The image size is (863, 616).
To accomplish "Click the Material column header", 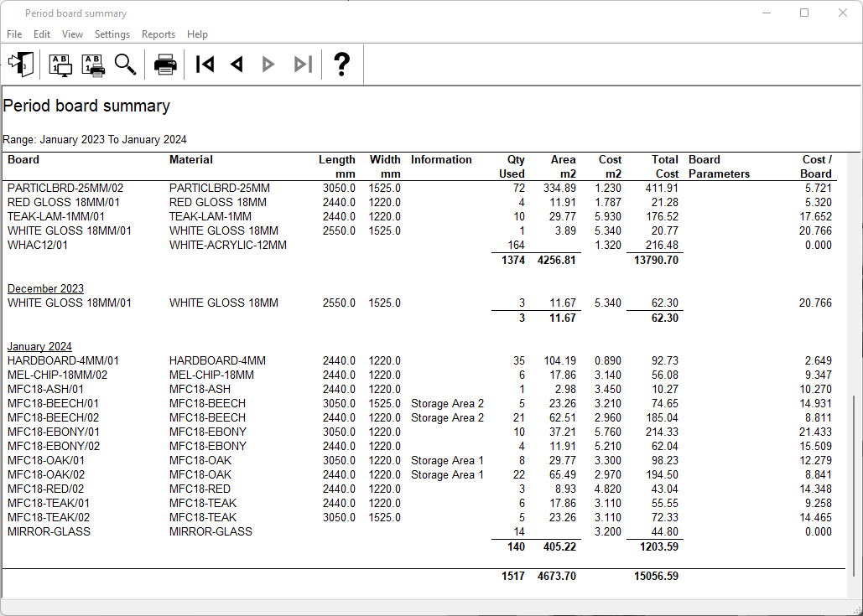I will (191, 159).
